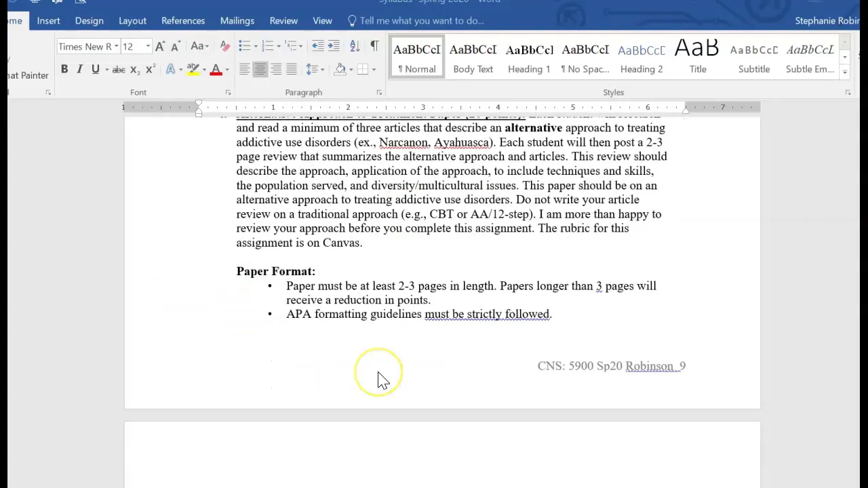Open the View tab
Viewport: 868px width, 488px height.
pyautogui.click(x=322, y=20)
